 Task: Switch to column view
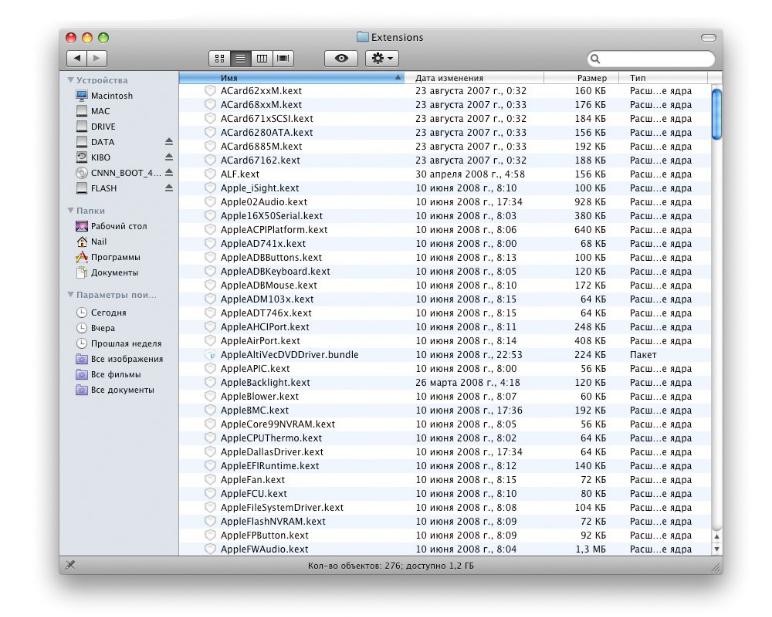point(261,59)
